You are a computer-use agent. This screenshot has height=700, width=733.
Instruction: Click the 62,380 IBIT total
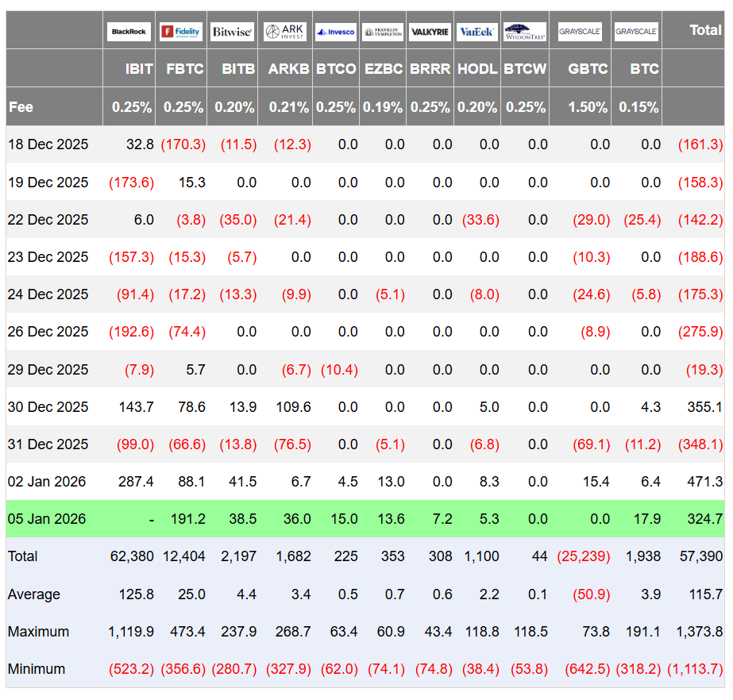[x=132, y=556]
